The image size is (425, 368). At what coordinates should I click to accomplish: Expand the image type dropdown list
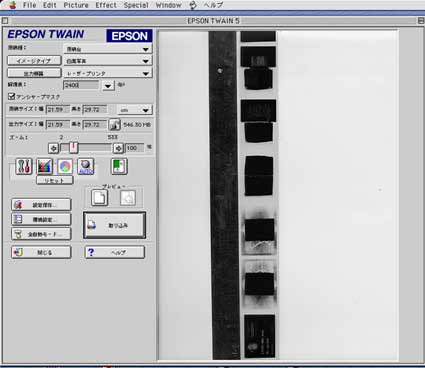[108, 61]
